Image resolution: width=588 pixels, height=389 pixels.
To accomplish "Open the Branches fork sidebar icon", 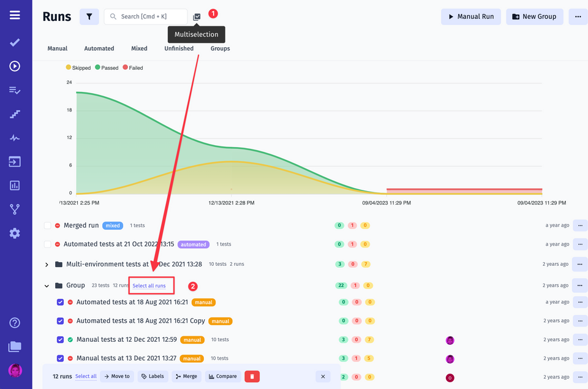I will point(15,210).
